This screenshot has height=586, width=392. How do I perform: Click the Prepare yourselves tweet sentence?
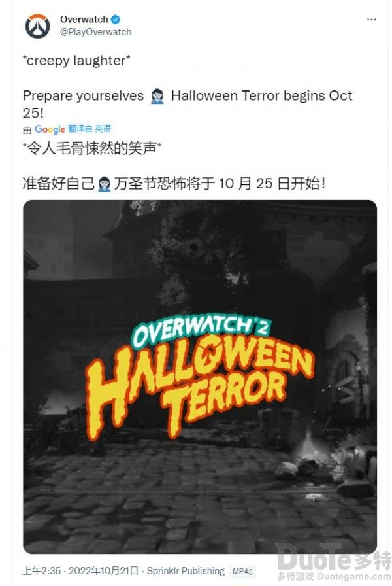point(188,104)
